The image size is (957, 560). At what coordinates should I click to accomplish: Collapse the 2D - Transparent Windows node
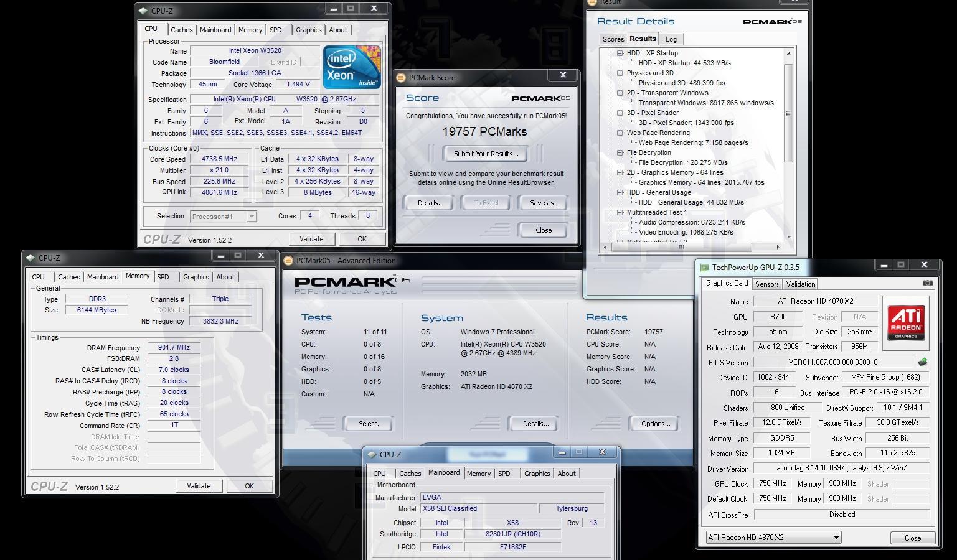(620, 93)
